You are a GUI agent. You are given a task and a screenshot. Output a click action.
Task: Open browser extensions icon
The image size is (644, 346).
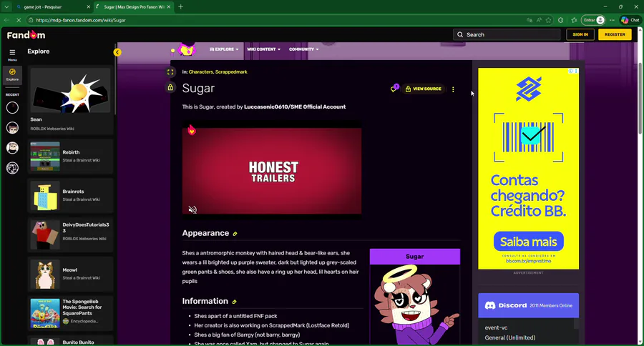click(560, 20)
